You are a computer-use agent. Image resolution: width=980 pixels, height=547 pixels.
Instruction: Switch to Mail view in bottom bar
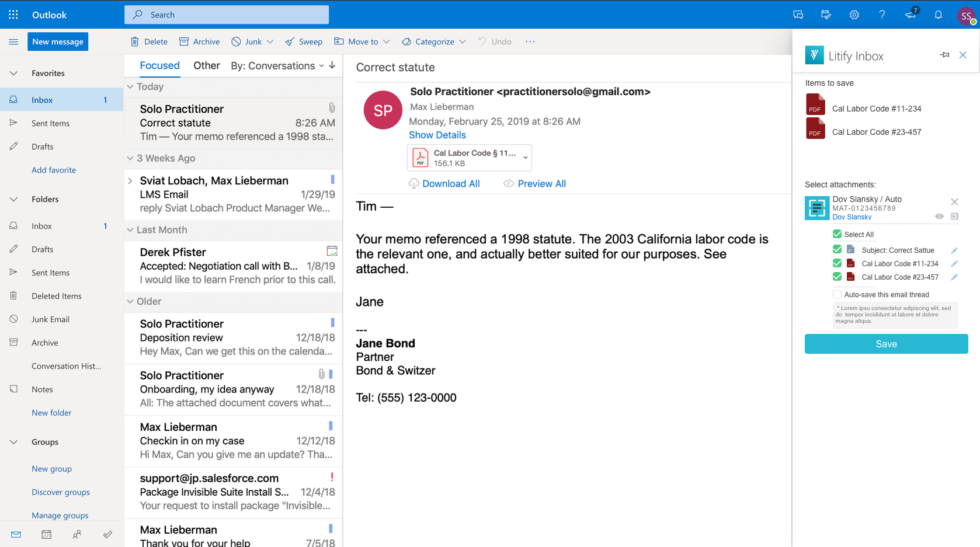(x=16, y=535)
